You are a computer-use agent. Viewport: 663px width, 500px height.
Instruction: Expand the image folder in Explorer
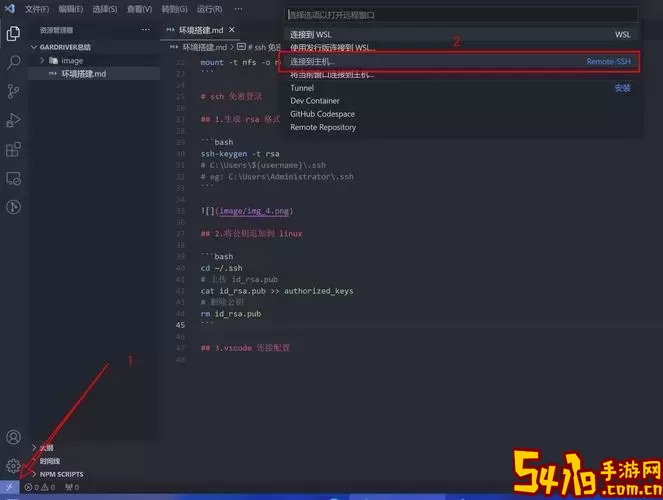93,61
